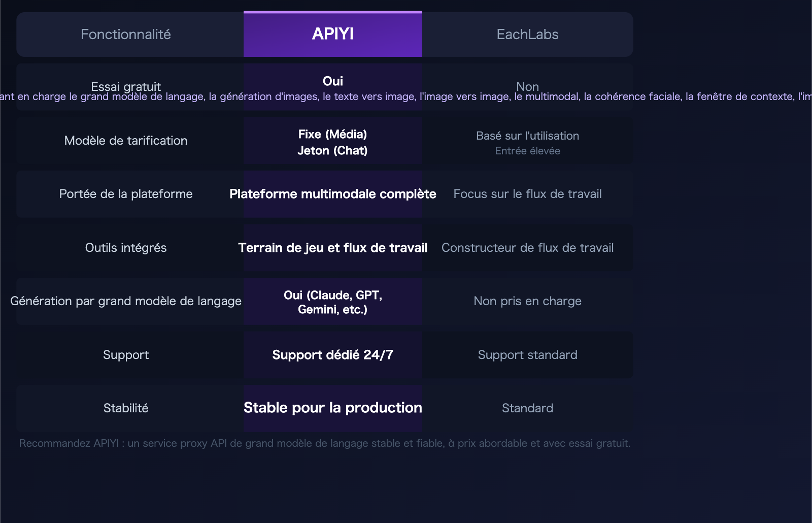This screenshot has width=812, height=523.
Task: Select the Support dédié 24/7 cell
Action: (332, 355)
